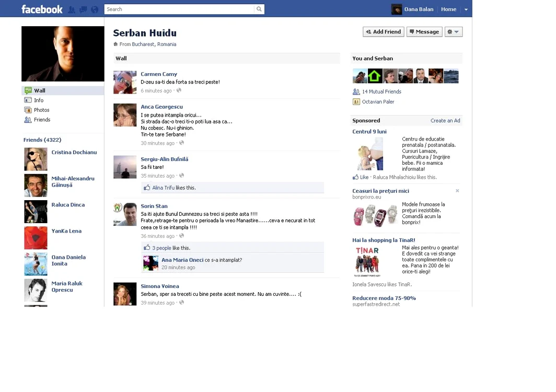Open Maria Raluk Oprescu's profile link
Screen dimensions: 556x392
pyautogui.click(x=67, y=286)
